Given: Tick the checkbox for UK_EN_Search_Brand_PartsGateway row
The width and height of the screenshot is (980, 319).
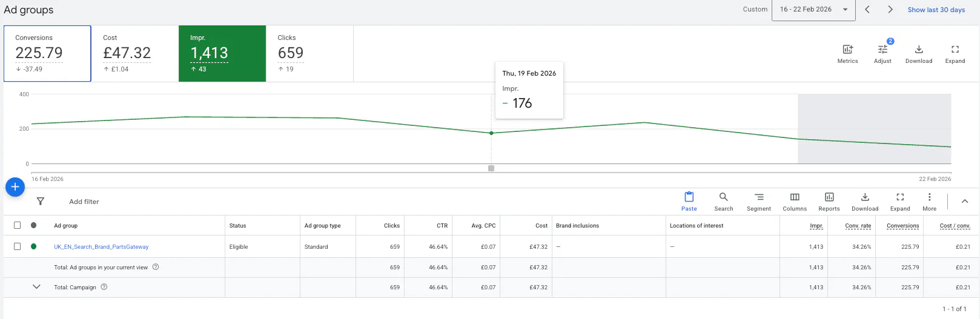Looking at the screenshot, I should tap(18, 246).
